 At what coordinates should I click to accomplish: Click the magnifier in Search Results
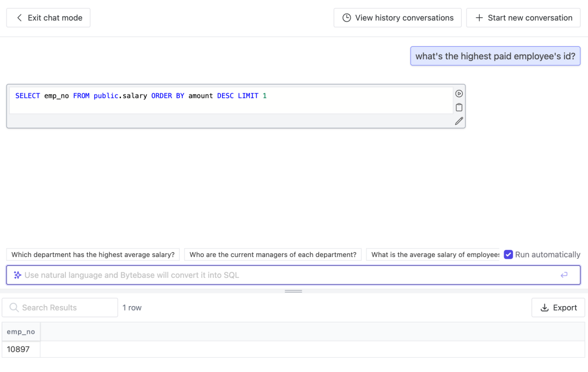tap(14, 308)
